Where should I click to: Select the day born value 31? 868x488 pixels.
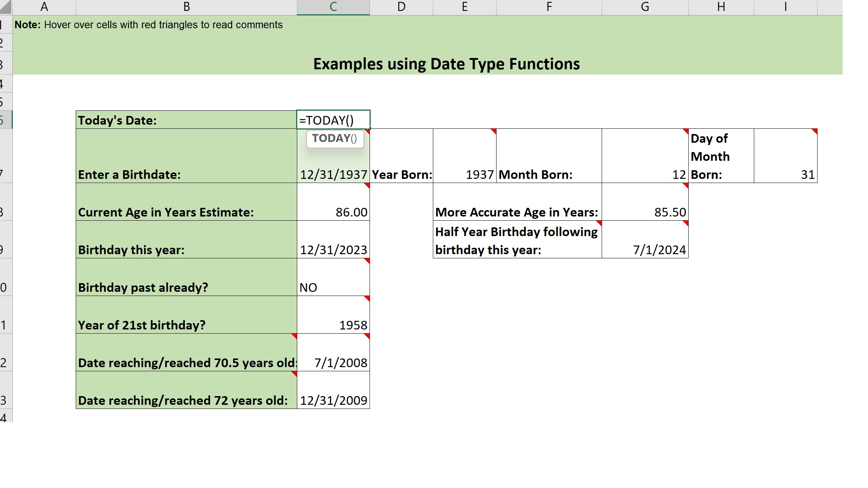(785, 156)
